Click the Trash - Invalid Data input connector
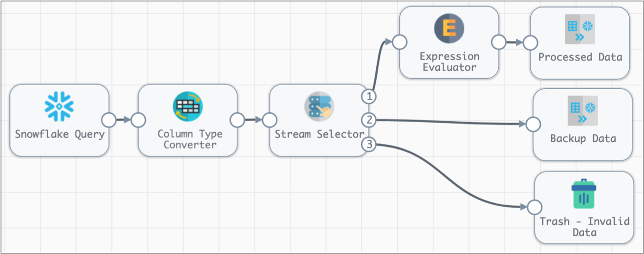 (534, 207)
